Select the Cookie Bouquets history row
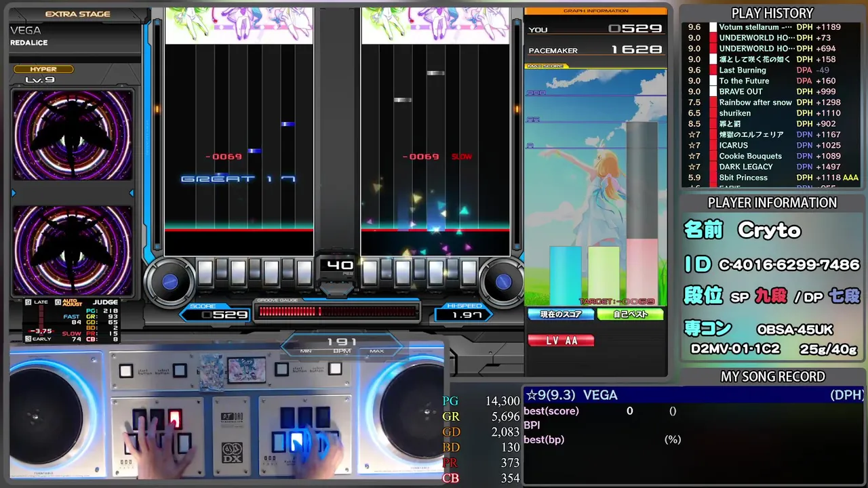 tap(772, 156)
